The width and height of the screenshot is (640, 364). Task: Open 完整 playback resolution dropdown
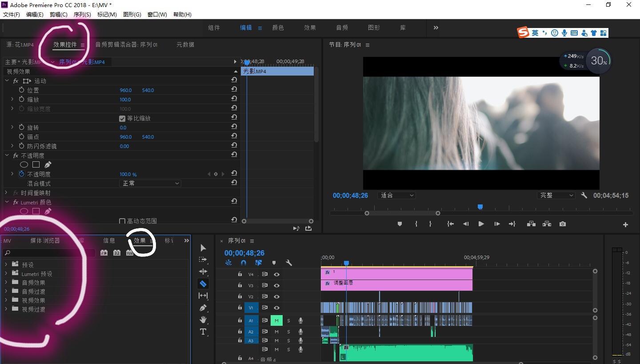point(556,195)
